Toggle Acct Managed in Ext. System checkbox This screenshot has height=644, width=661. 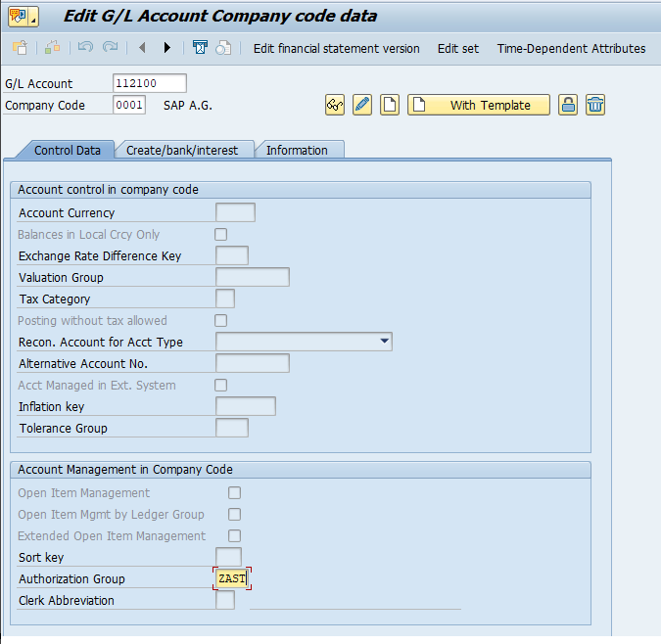pos(221,385)
